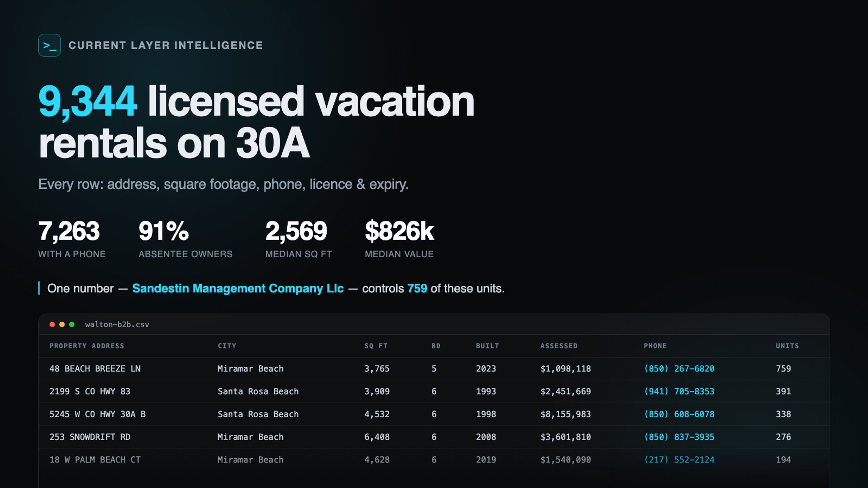The height and width of the screenshot is (488, 868).
Task: Click square footage cell 6,408
Action: point(377,436)
